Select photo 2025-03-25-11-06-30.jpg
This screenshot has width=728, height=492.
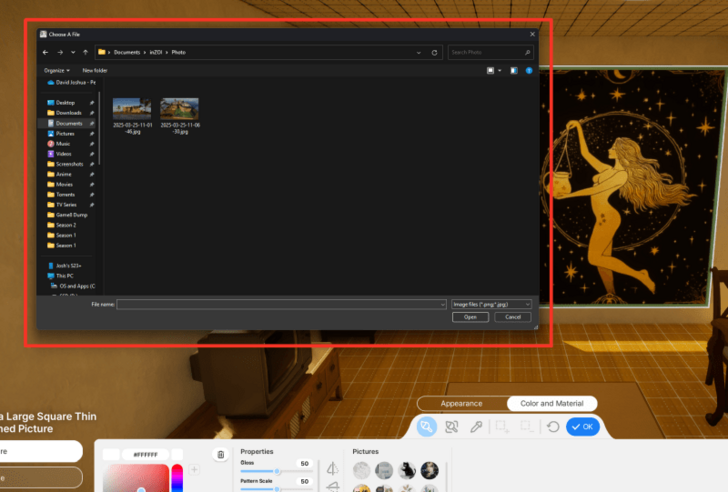click(180, 116)
